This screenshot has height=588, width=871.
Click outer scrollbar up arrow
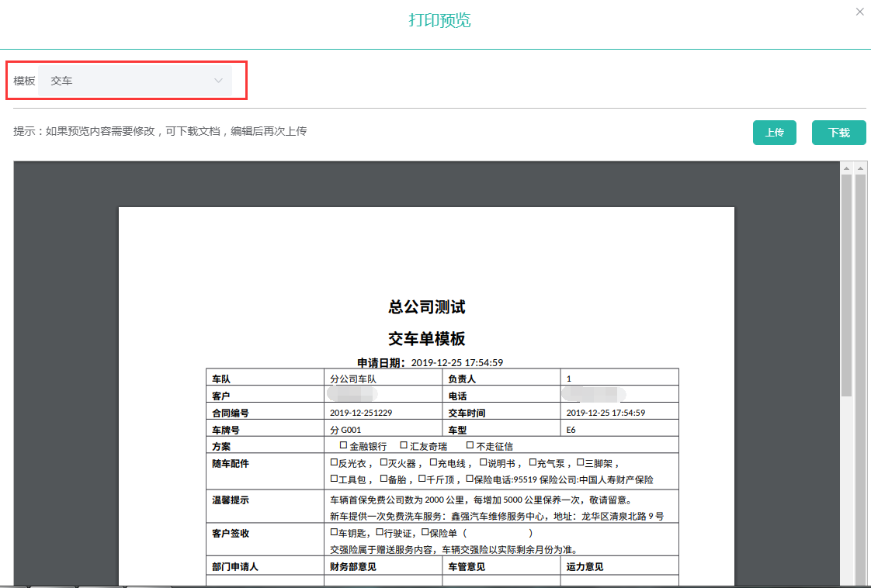[x=860, y=168]
